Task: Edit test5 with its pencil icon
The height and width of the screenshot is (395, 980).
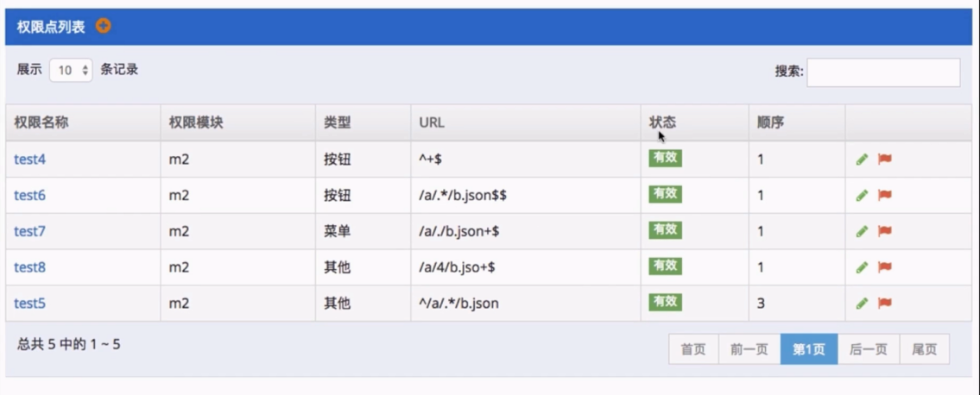Action: [x=862, y=304]
